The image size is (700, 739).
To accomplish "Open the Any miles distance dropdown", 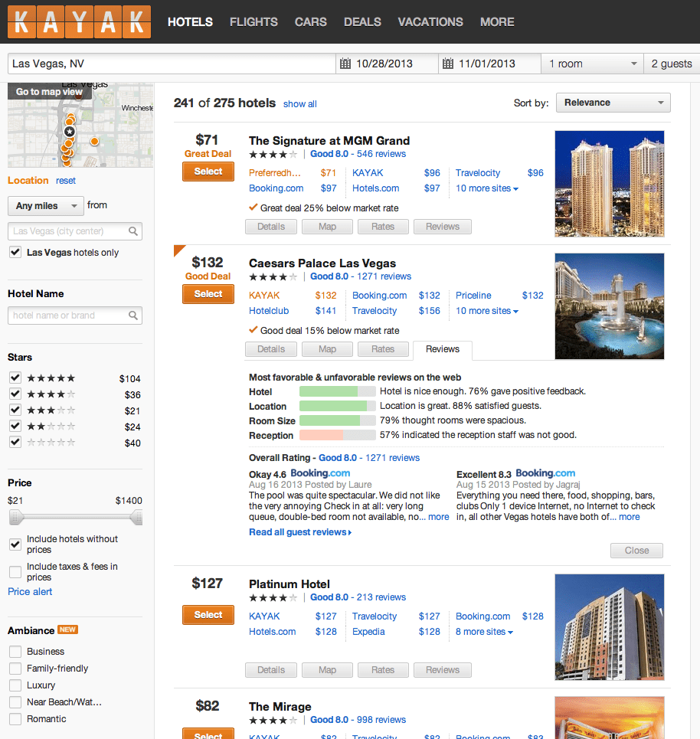I will tap(46, 206).
